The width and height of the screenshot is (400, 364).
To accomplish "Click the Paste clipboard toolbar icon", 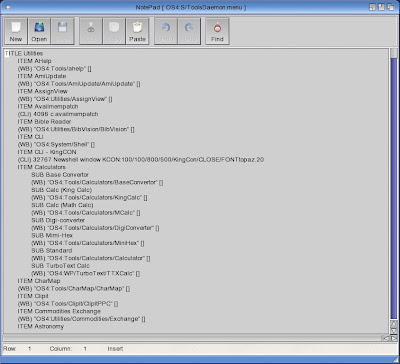I will pos(137,31).
